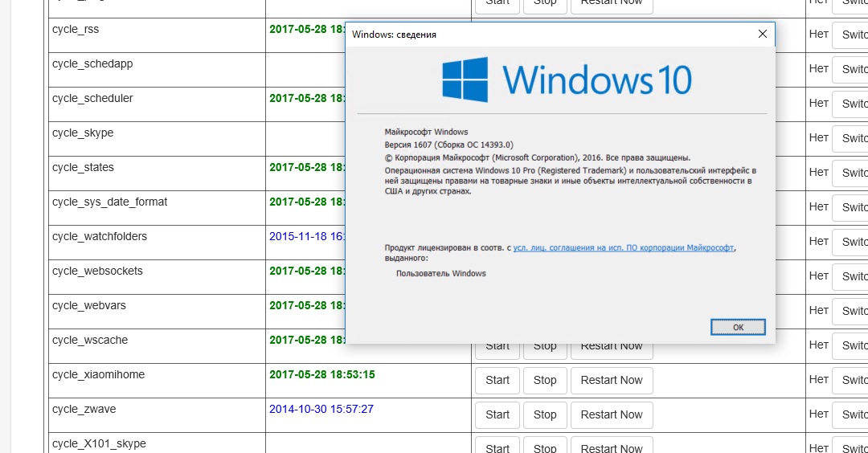Stop the cycle_xiaomihome cycle

pos(545,380)
